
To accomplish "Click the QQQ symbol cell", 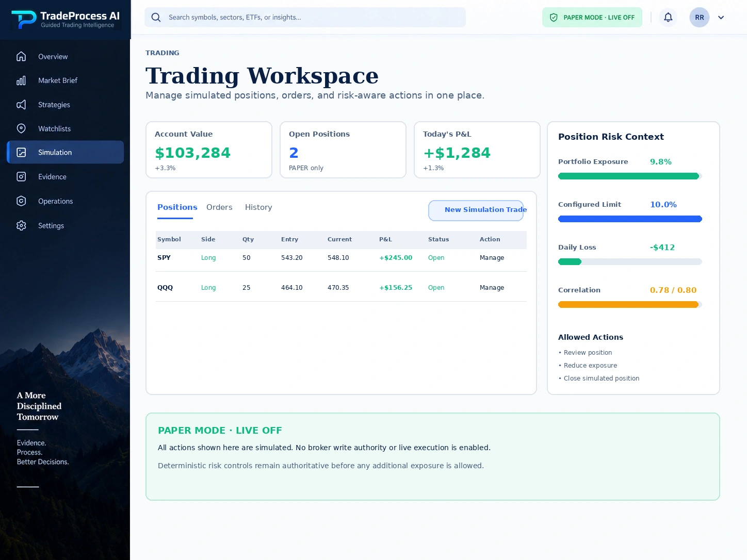I will click(165, 288).
